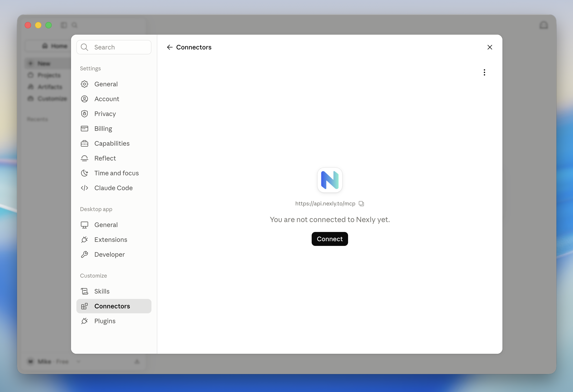Viewport: 573px width, 392px height.
Task: Click the Plugins plug icon
Action: (x=84, y=321)
